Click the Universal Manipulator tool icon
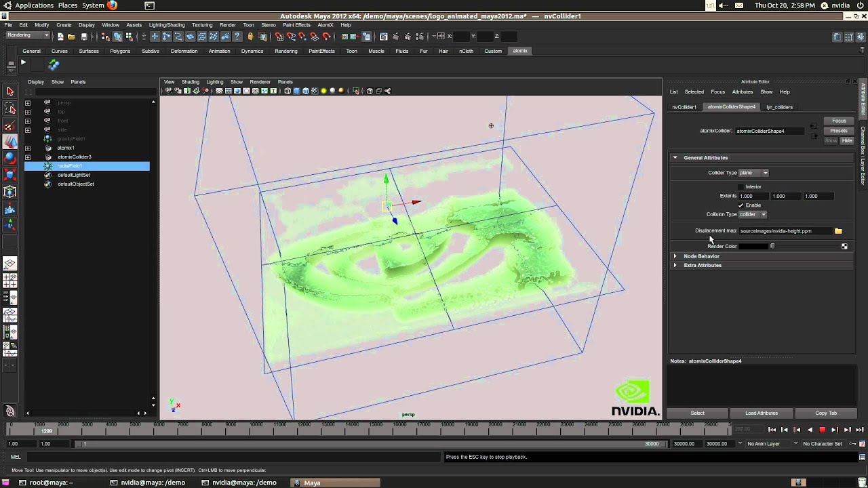The image size is (868, 488). click(10, 192)
